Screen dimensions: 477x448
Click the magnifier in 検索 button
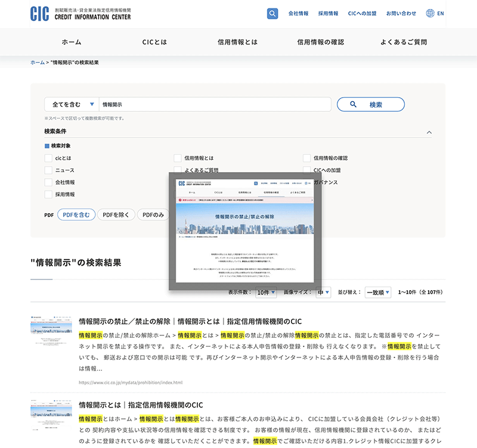[353, 104]
